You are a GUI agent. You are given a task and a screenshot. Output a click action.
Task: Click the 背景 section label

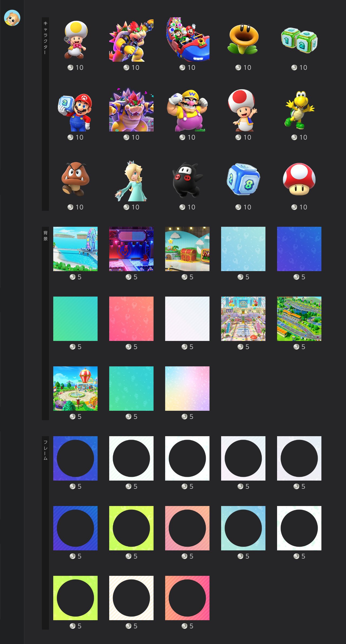[45, 236]
